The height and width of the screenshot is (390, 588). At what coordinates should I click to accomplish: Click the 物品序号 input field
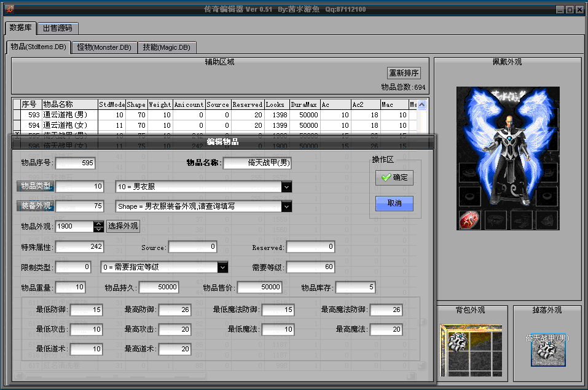pos(76,163)
